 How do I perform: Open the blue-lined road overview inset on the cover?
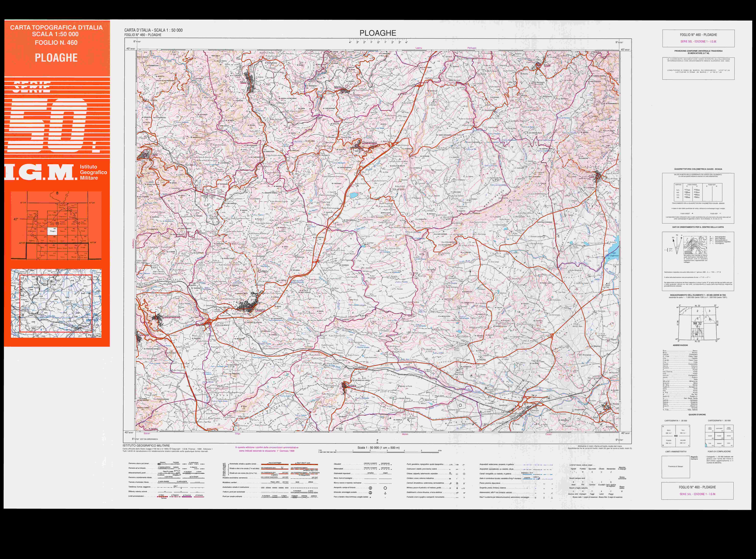(x=56, y=303)
